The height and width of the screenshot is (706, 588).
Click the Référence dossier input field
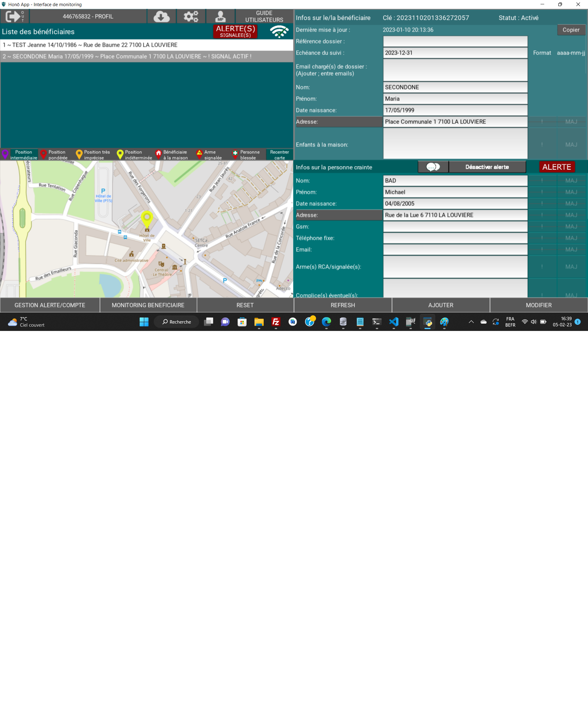point(455,41)
